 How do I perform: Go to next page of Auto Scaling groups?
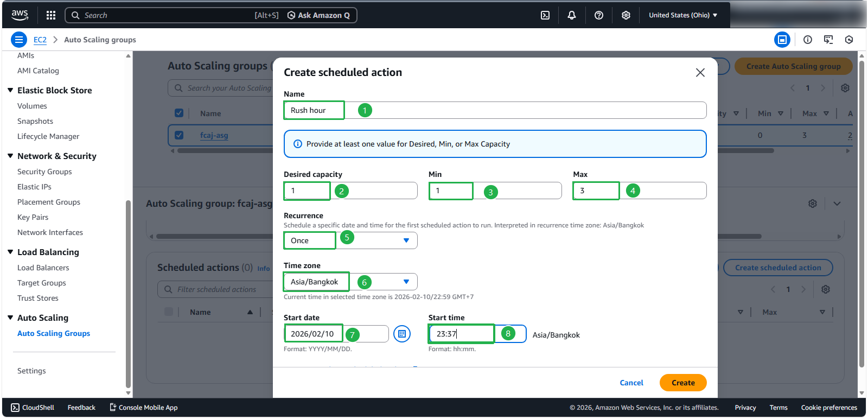[x=823, y=88]
